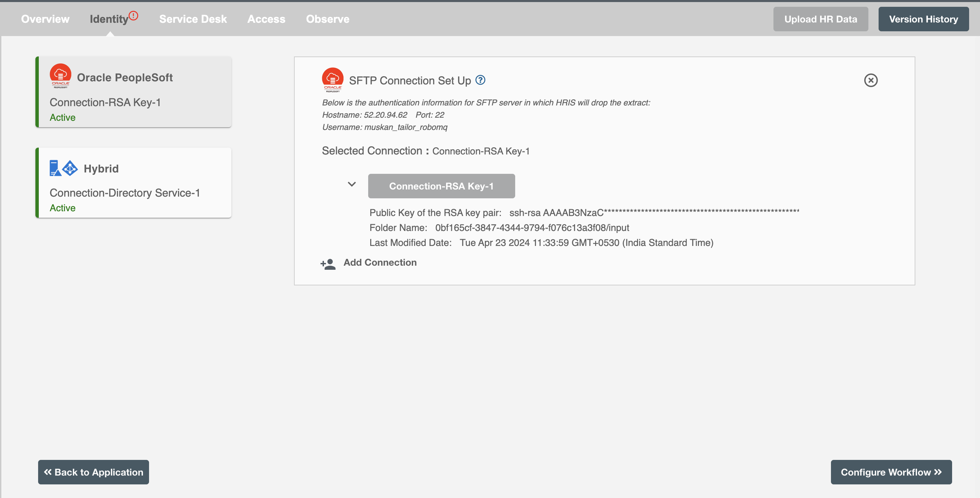Switch to the Overview tab
The height and width of the screenshot is (498, 980).
[45, 18]
